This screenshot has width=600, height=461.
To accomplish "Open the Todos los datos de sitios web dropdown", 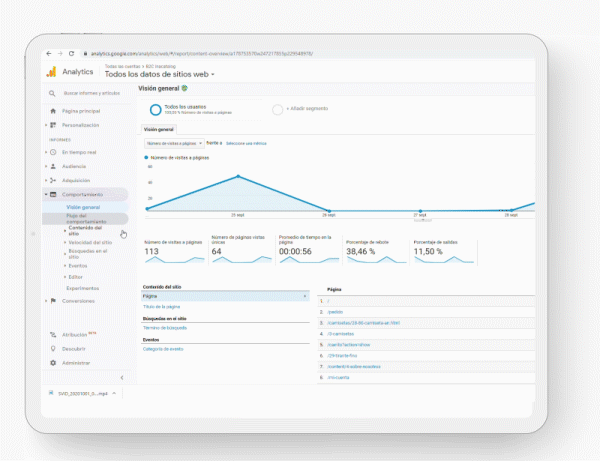I will 159,74.
